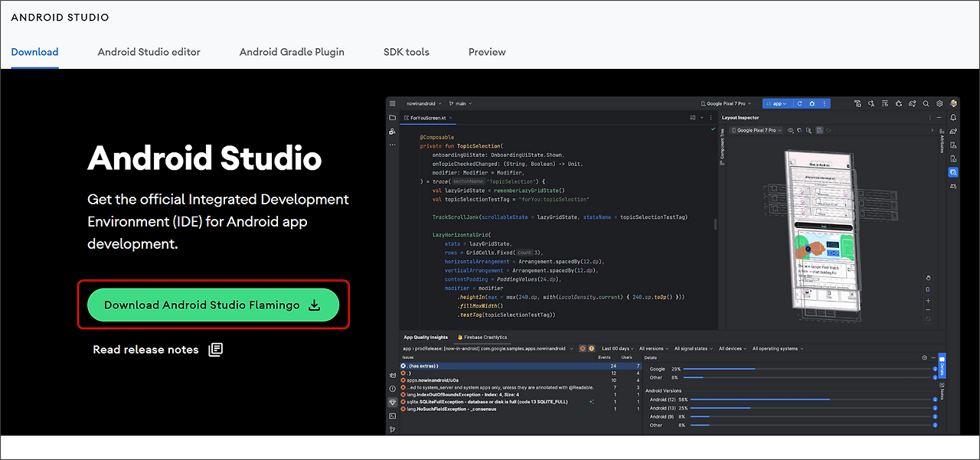Switch to the SDK tools tab
980x460 pixels.
point(406,52)
